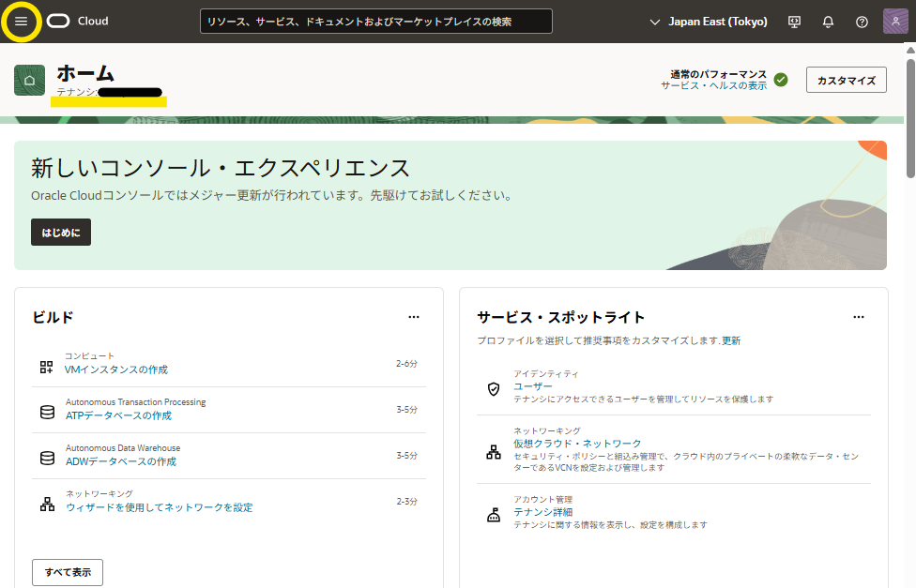Image resolution: width=916 pixels, height=588 pixels.
Task: Open ウィザードを使用してネットワークを設定 link
Action: (160, 507)
